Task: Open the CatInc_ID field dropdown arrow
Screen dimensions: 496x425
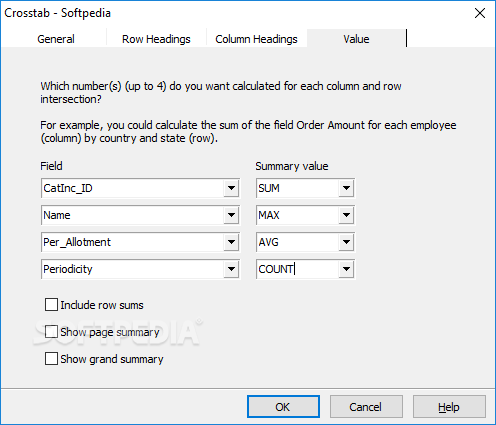Action: point(231,188)
